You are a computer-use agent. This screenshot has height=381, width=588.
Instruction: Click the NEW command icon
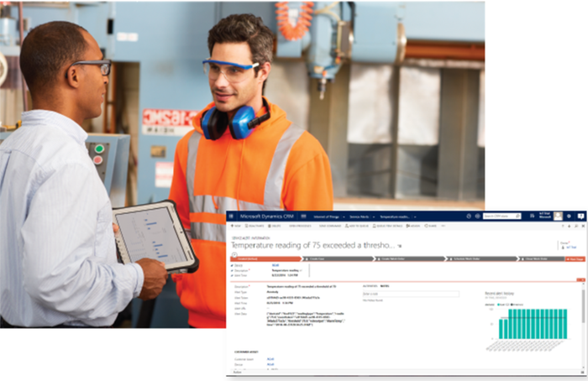pyautogui.click(x=234, y=226)
